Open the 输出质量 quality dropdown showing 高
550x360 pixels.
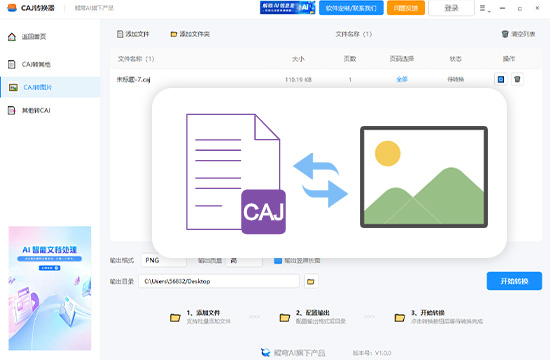[244, 260]
